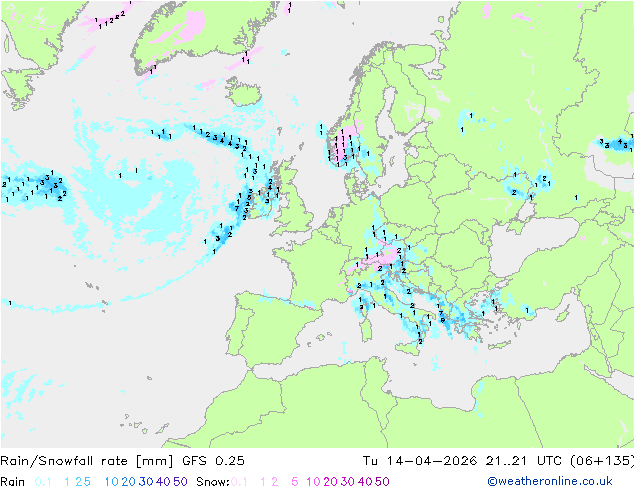Select the Snow legend value 20

330,482
